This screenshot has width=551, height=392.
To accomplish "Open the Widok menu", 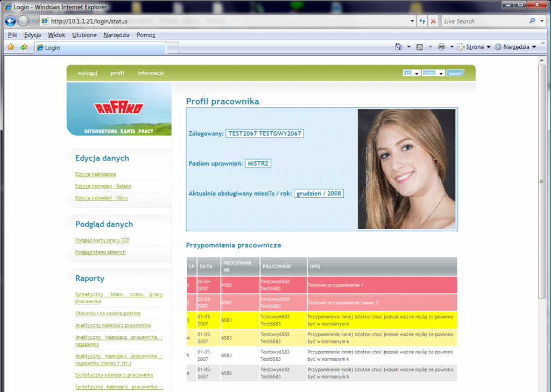I will point(56,35).
